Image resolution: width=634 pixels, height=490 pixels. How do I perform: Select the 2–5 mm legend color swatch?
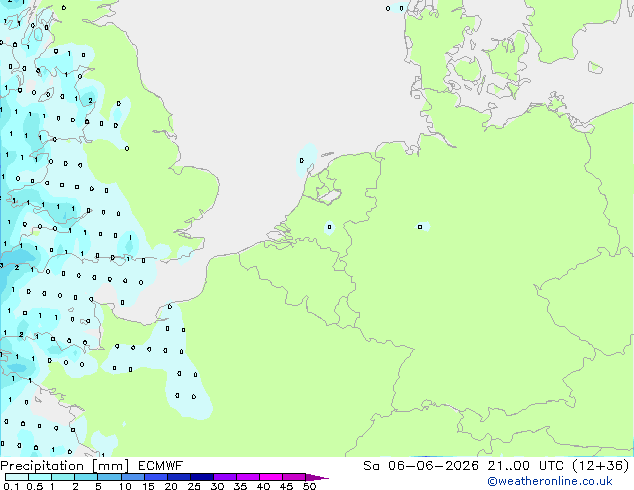(x=86, y=477)
